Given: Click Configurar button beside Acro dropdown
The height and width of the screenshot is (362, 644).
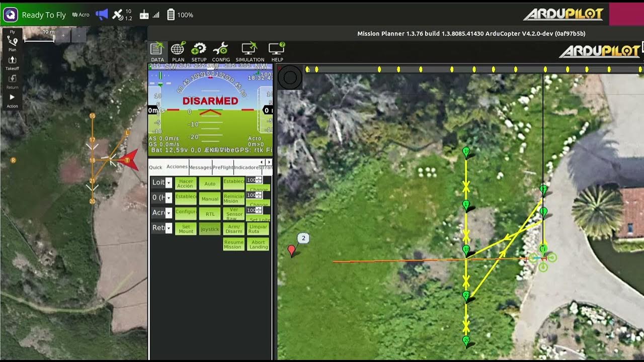Looking at the screenshot, I should point(185,213).
